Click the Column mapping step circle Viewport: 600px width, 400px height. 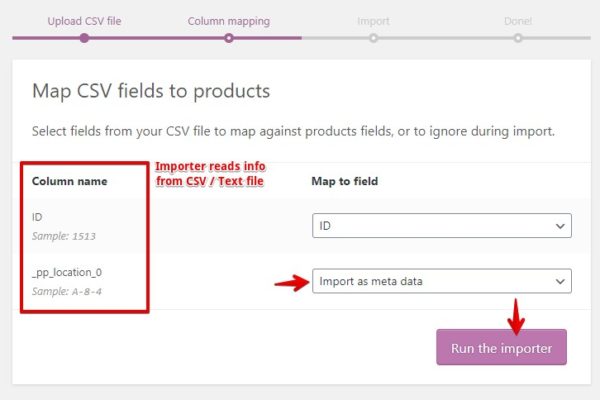point(229,38)
